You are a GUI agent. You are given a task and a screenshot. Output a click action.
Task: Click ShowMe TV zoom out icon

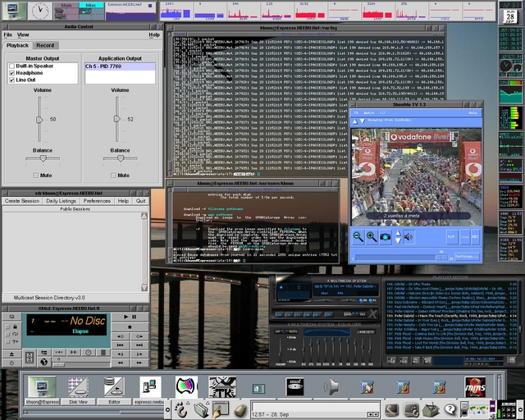click(x=358, y=237)
